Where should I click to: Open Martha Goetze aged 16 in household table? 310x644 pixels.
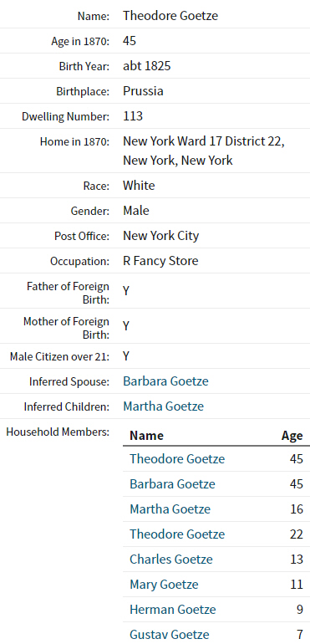(170, 509)
